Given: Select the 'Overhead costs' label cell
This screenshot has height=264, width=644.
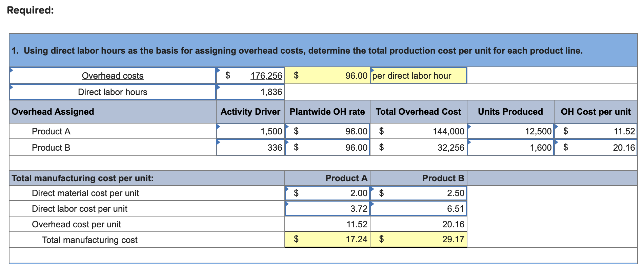Looking at the screenshot, I should [113, 76].
